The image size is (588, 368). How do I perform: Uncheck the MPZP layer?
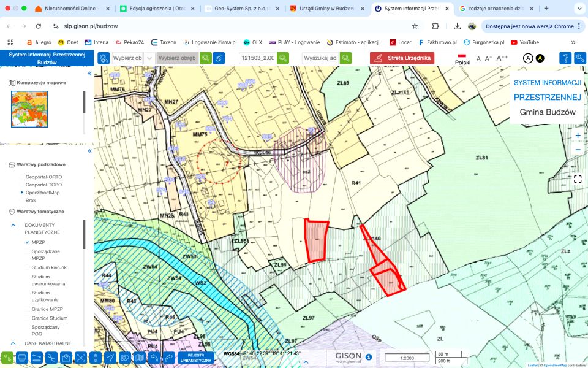[28, 242]
